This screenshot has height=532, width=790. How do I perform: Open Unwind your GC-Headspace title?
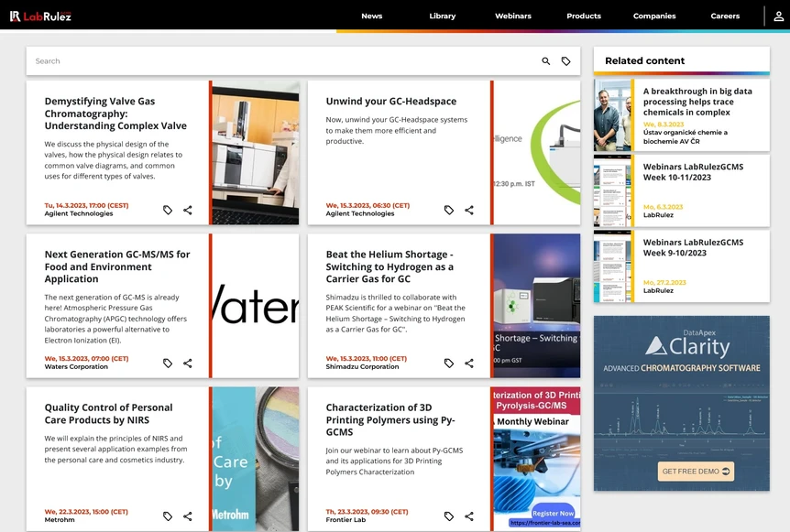coord(391,101)
